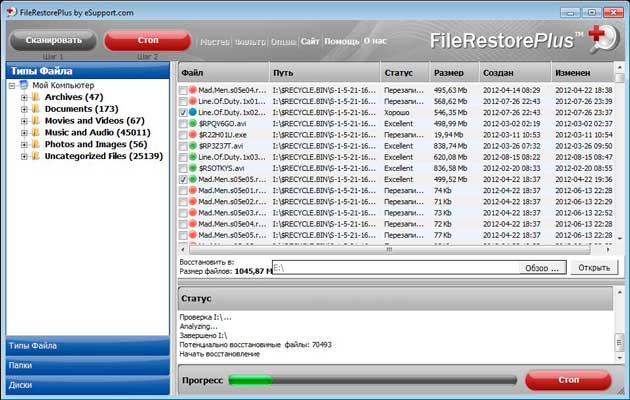The height and width of the screenshot is (400, 630).
Task: Expand the Archives (47) node
Action: coord(24,97)
